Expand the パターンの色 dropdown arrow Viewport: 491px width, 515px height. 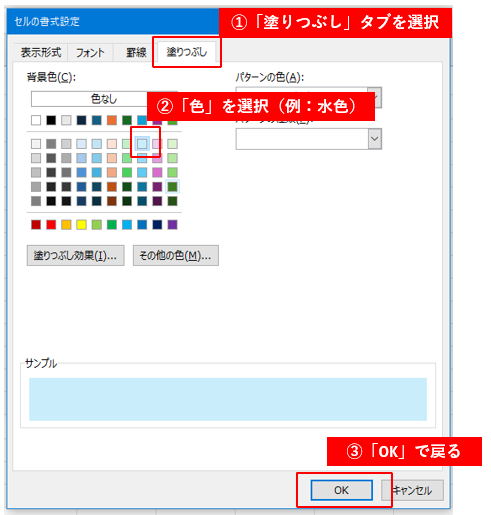375,97
